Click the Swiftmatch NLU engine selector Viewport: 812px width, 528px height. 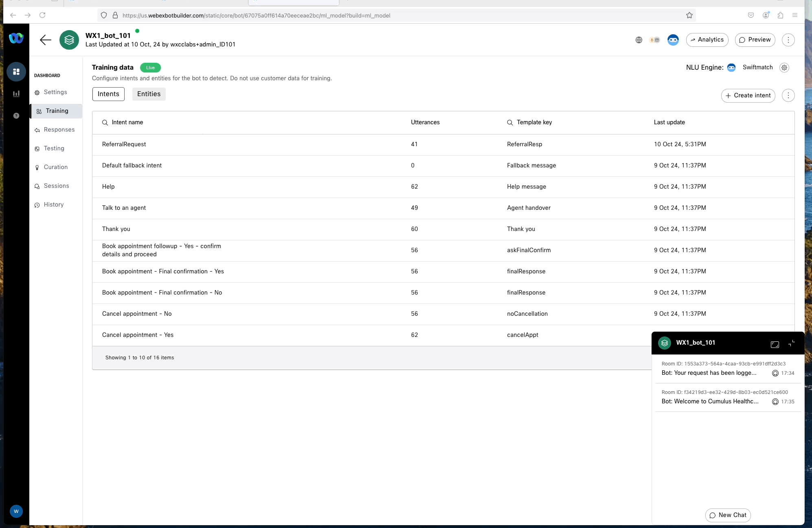(757, 68)
